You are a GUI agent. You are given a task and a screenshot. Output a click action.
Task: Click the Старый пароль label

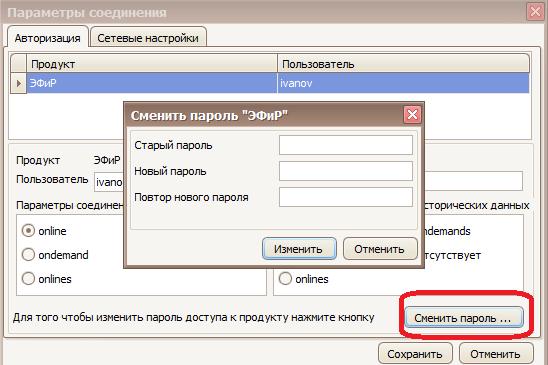pyautogui.click(x=173, y=145)
